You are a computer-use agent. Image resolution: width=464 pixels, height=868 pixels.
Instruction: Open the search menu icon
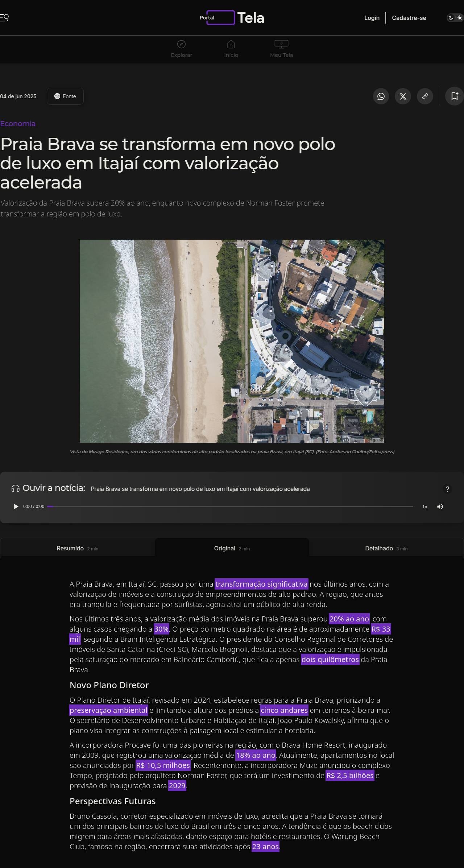4,17
